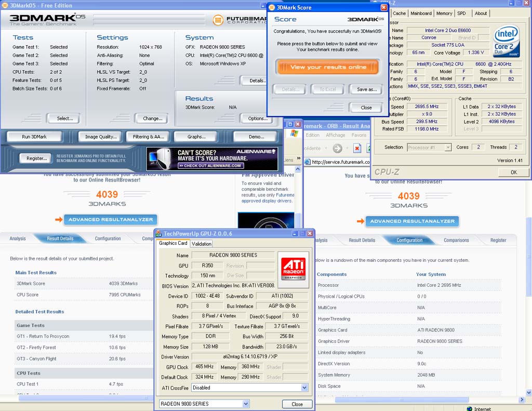Viewport: 532px width, 411px height.
Task: Click the scroll-up arrow in middle browser pane
Action: point(298,169)
